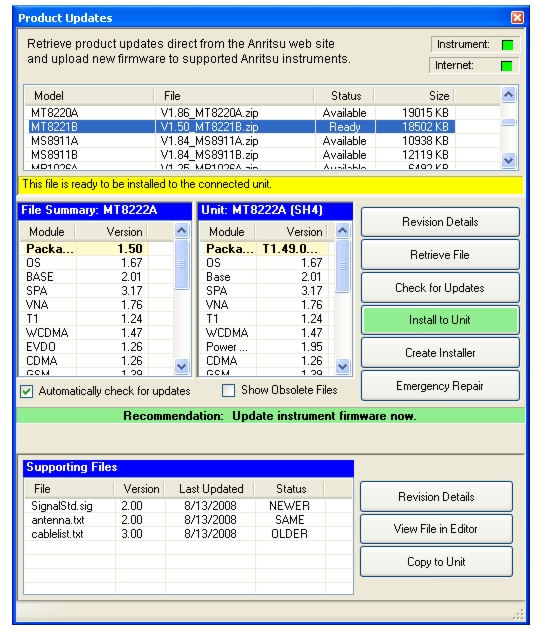The width and height of the screenshot is (547, 632).
Task: Select the highlighted MT8221B row
Action: point(242,127)
